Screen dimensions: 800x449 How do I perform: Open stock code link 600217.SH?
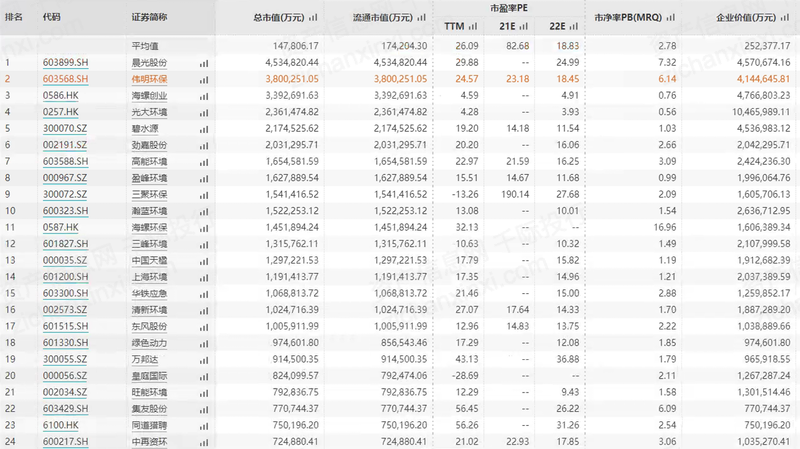65,442
